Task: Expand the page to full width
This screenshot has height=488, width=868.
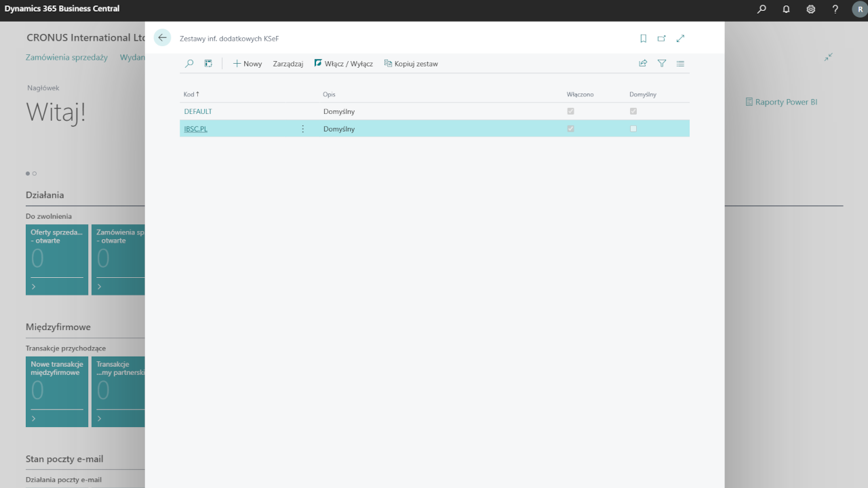Action: [x=681, y=39]
